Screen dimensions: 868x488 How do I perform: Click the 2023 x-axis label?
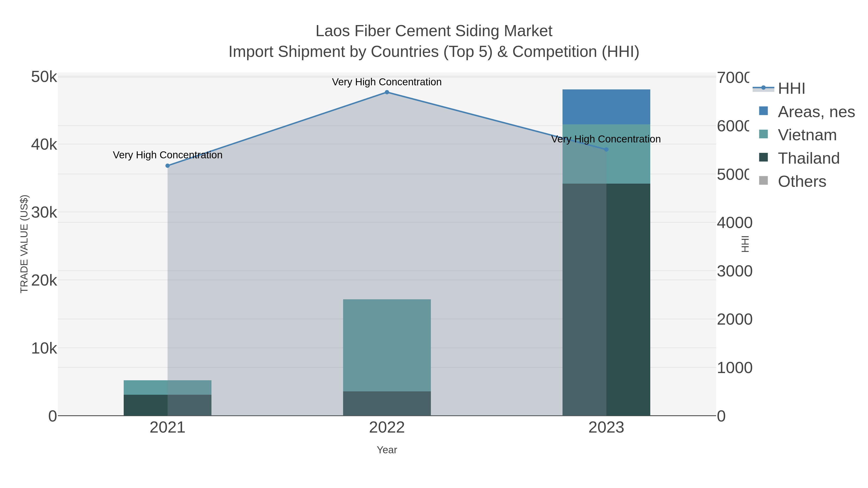[x=606, y=428]
